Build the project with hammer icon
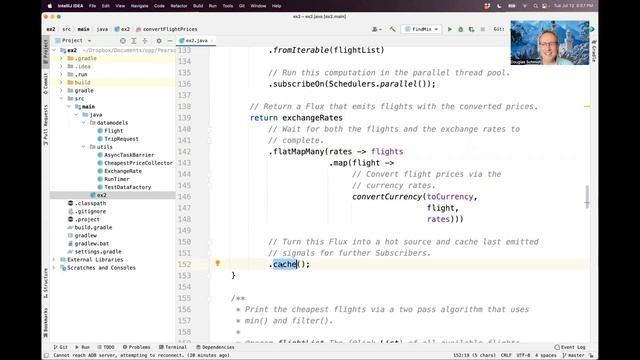This screenshot has width=640, height=360. click(392, 29)
